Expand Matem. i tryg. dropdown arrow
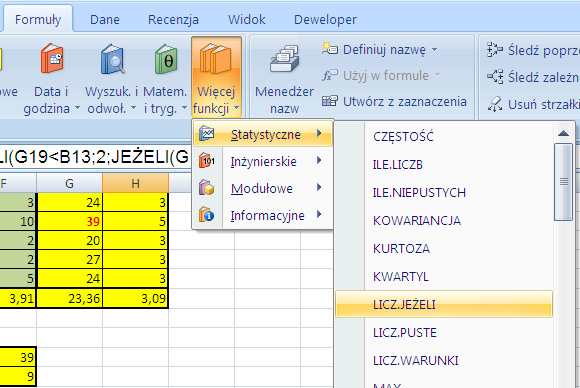 [x=184, y=108]
